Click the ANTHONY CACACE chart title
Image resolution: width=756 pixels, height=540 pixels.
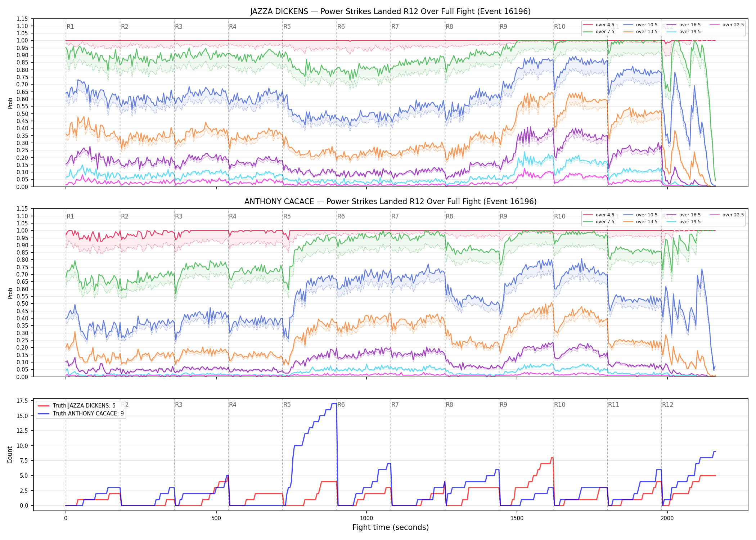coord(390,202)
